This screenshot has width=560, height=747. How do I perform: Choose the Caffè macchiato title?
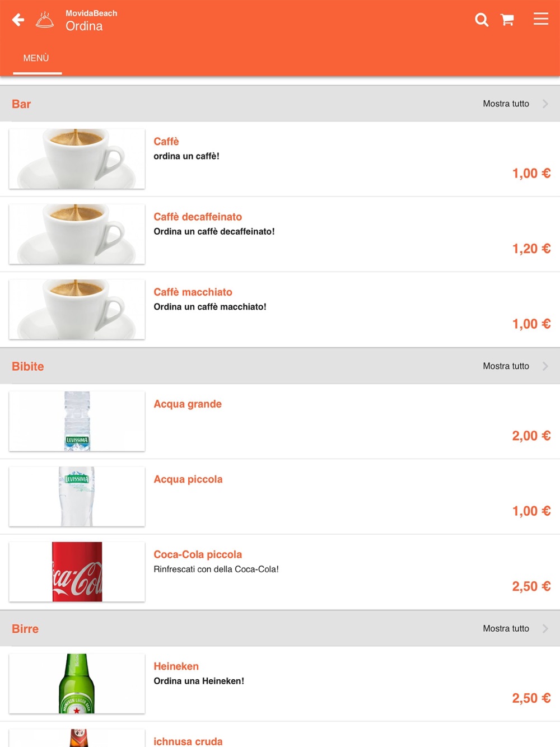(x=193, y=292)
